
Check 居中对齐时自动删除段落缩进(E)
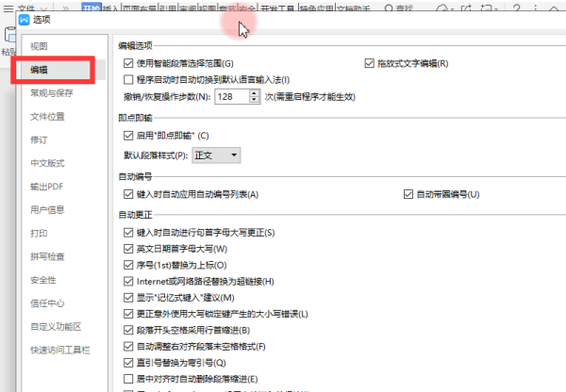coord(128,379)
